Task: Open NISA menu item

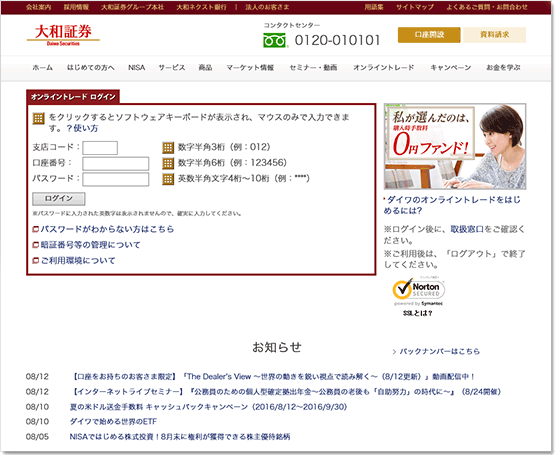Action: tap(137, 68)
